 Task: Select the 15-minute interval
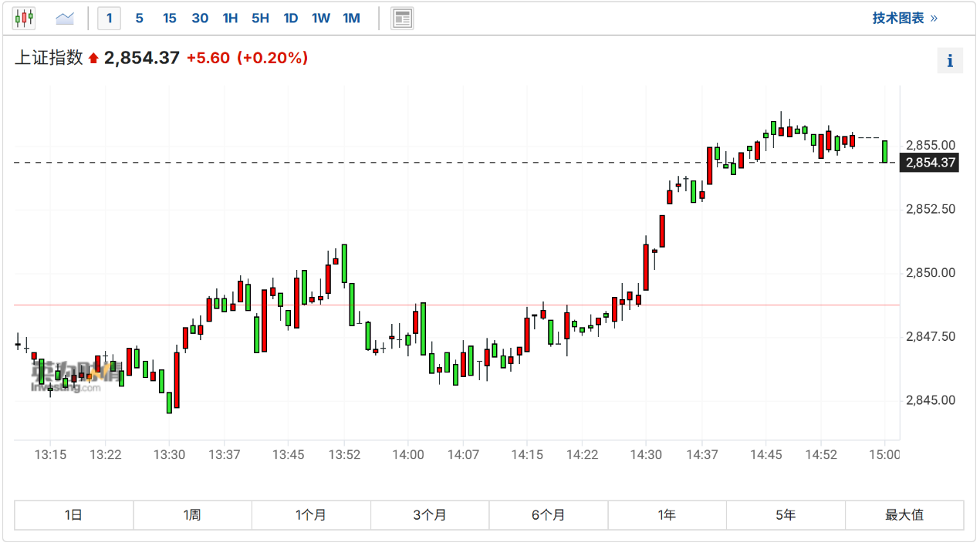[169, 19]
